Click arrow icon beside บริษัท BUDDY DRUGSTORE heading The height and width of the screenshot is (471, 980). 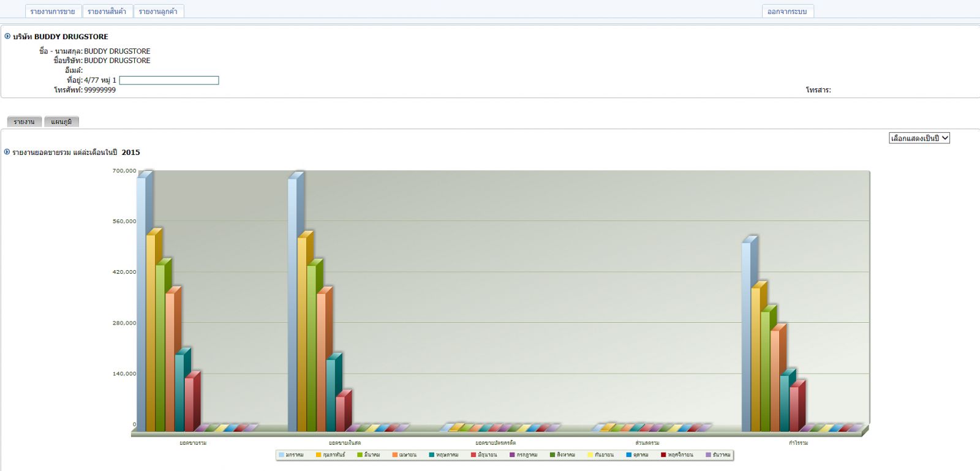click(x=7, y=36)
